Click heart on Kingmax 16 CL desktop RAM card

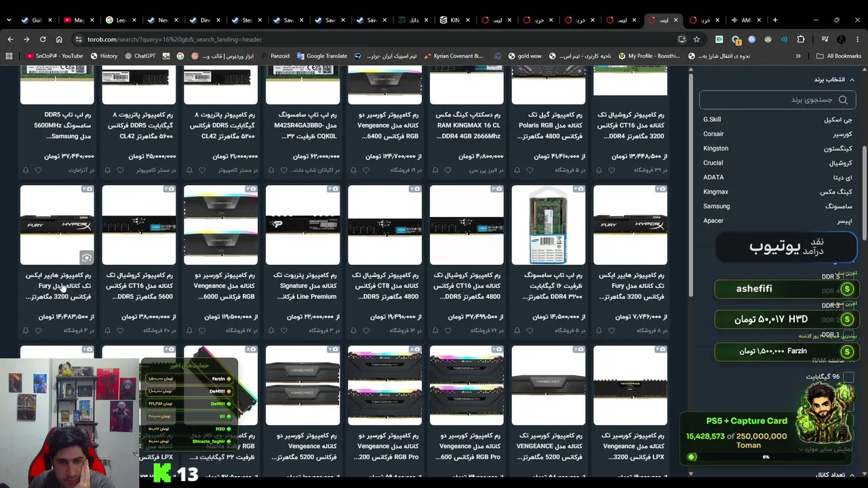point(447,170)
